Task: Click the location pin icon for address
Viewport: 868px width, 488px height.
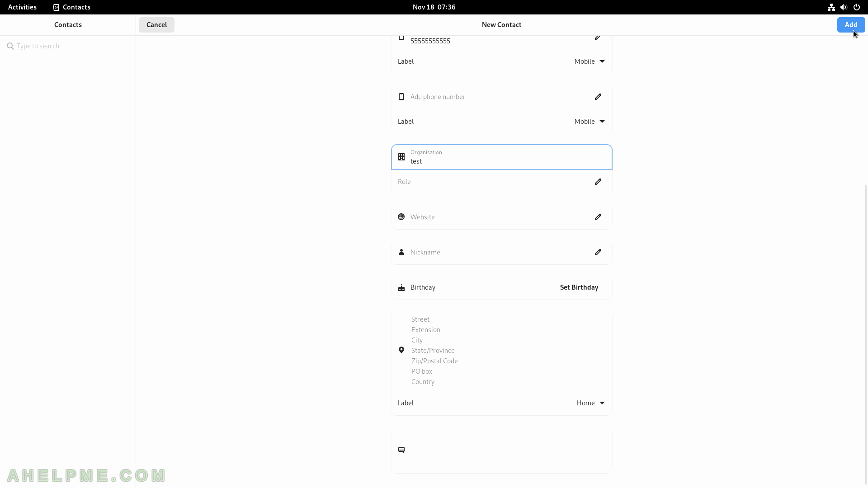Action: pos(401,350)
